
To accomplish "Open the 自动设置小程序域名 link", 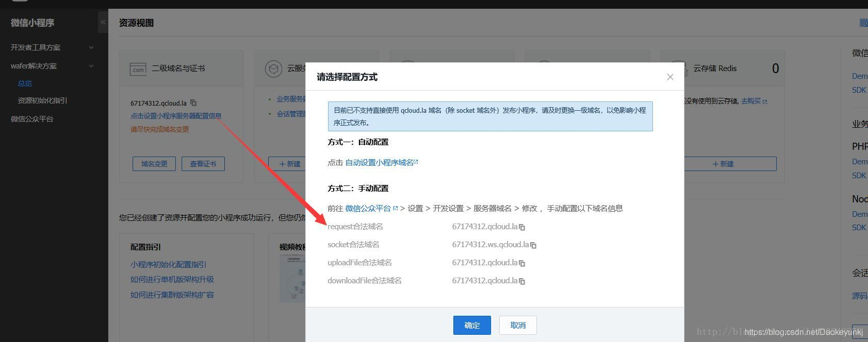I will point(382,162).
